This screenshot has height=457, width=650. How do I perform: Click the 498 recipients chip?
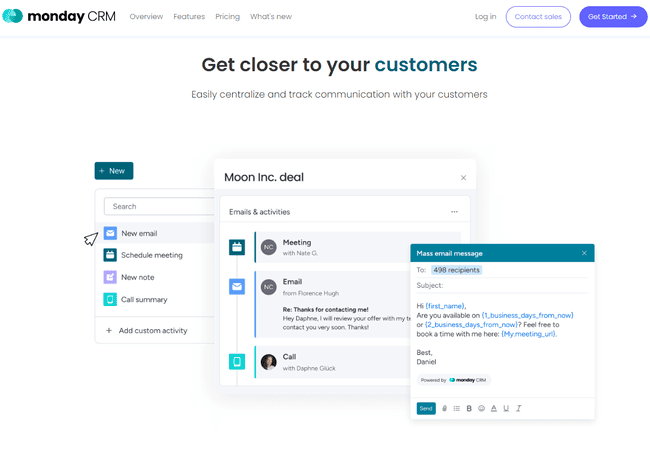pos(456,270)
